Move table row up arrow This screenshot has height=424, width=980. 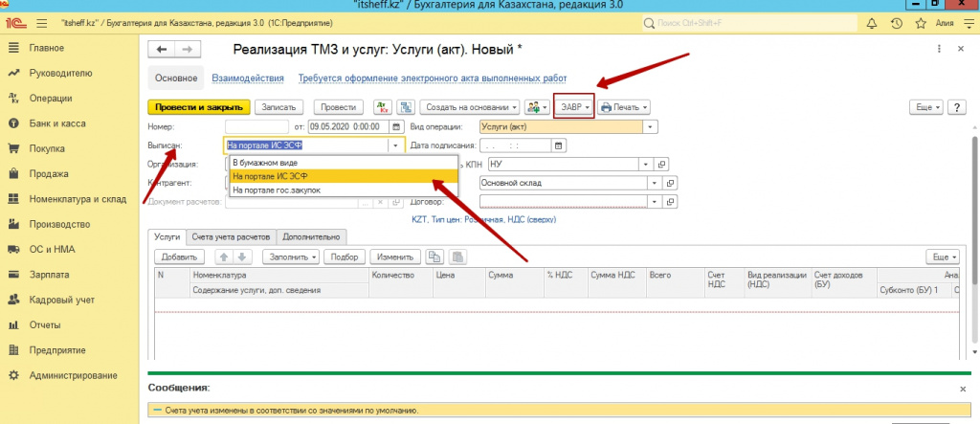(223, 257)
